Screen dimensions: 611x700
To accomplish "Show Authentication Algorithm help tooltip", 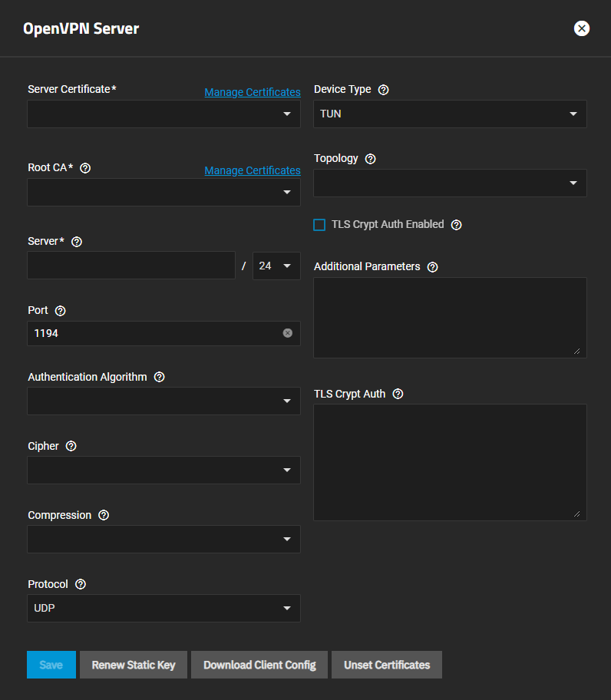I will point(160,377).
